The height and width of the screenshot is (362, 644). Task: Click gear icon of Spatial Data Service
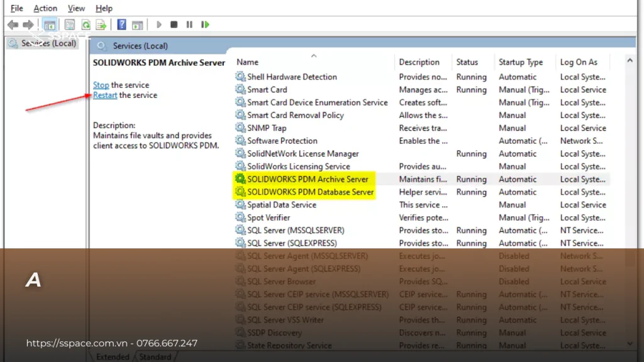click(240, 204)
